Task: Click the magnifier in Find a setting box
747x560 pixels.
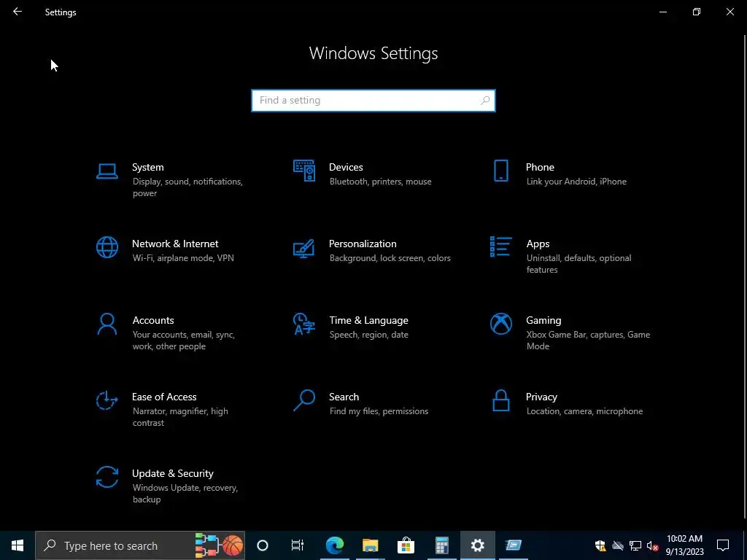Action: pyautogui.click(x=485, y=101)
